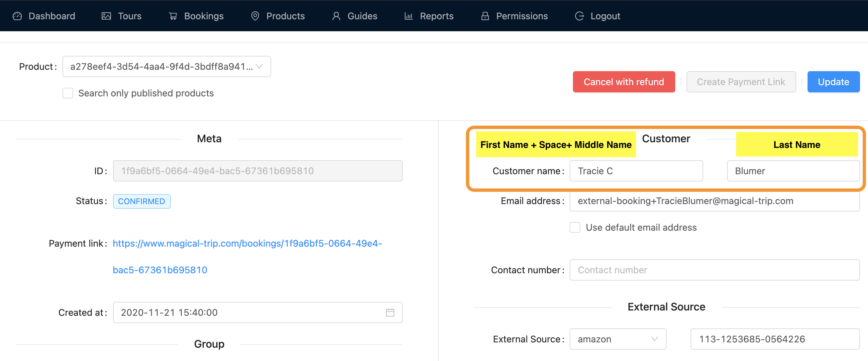Click the Reports bar chart icon
Screen dimensions: 868x361
tap(408, 16)
